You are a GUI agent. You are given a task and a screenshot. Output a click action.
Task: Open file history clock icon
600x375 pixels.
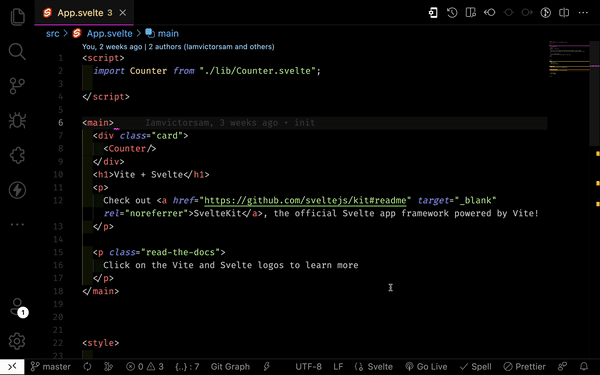(452, 13)
